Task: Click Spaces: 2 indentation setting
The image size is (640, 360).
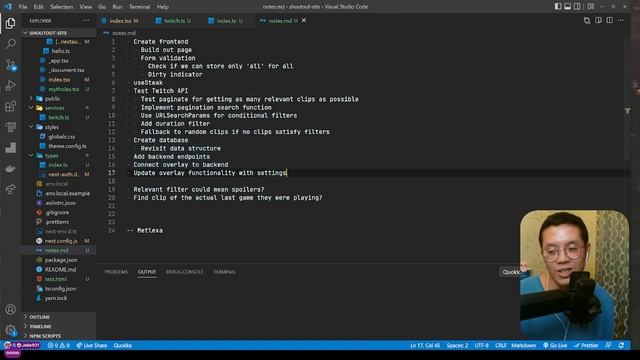Action: coord(457,345)
